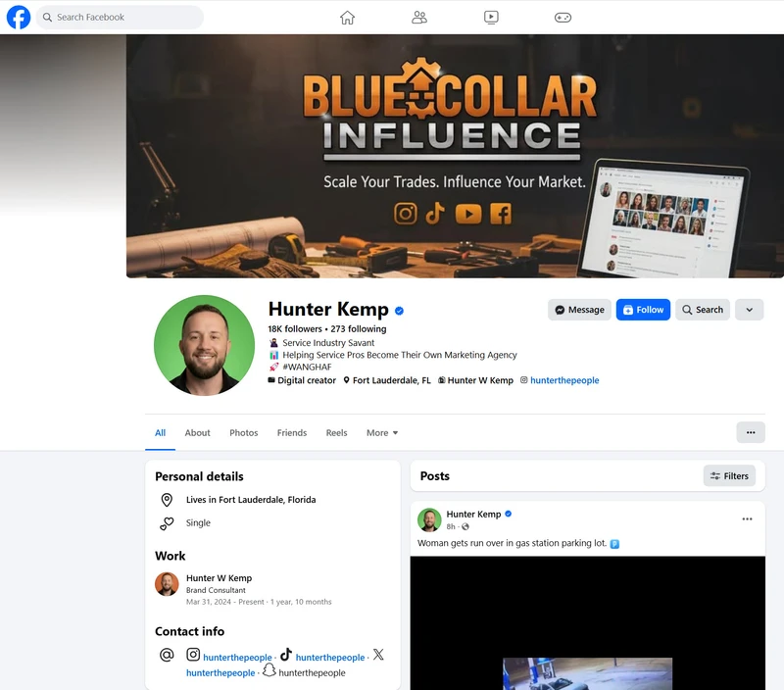Click the X icon in Contact info
784x690 pixels.
(378, 655)
